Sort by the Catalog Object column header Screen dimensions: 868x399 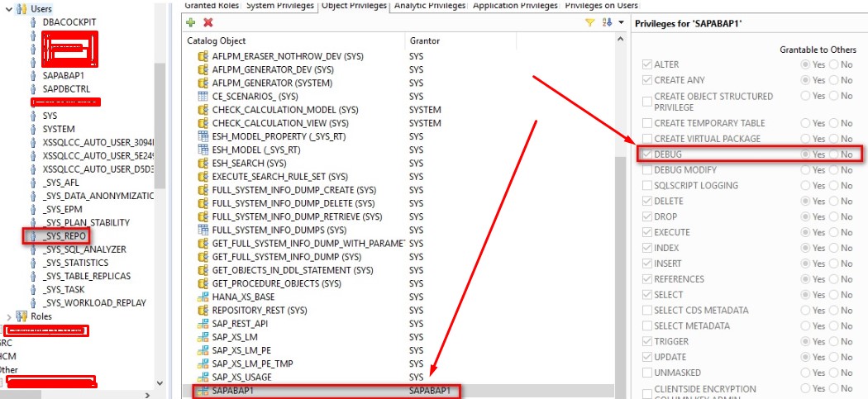click(293, 40)
